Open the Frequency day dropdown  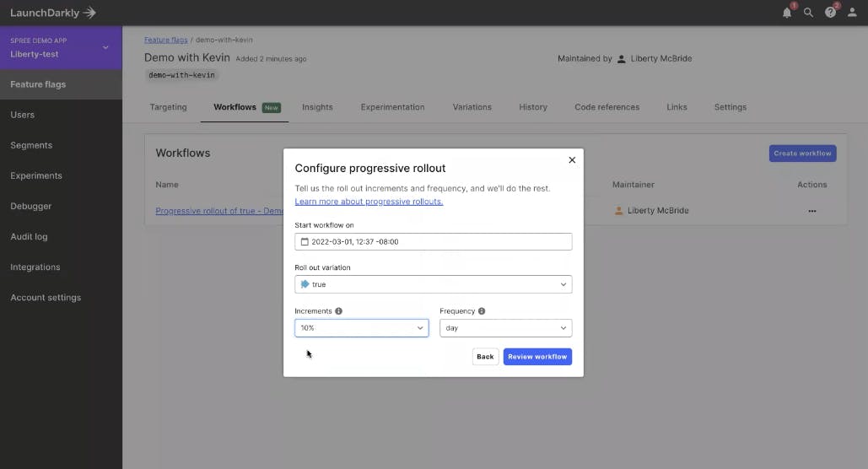pyautogui.click(x=505, y=328)
